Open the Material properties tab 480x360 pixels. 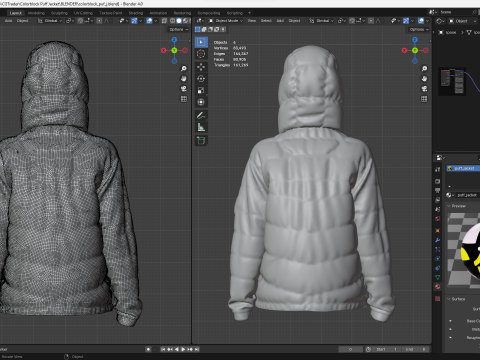coord(438,286)
